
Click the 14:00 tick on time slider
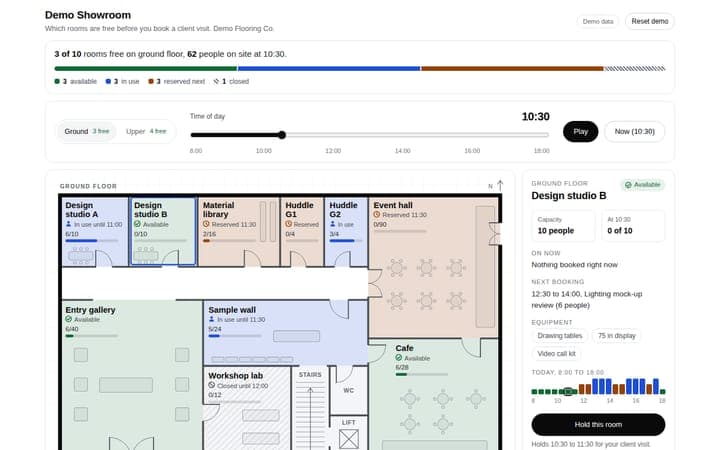click(x=403, y=151)
